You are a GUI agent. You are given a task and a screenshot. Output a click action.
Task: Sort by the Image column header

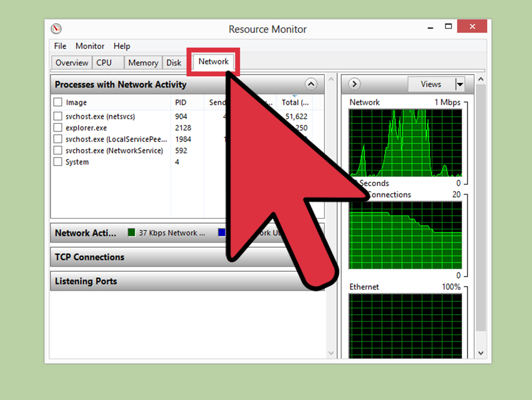click(x=76, y=102)
